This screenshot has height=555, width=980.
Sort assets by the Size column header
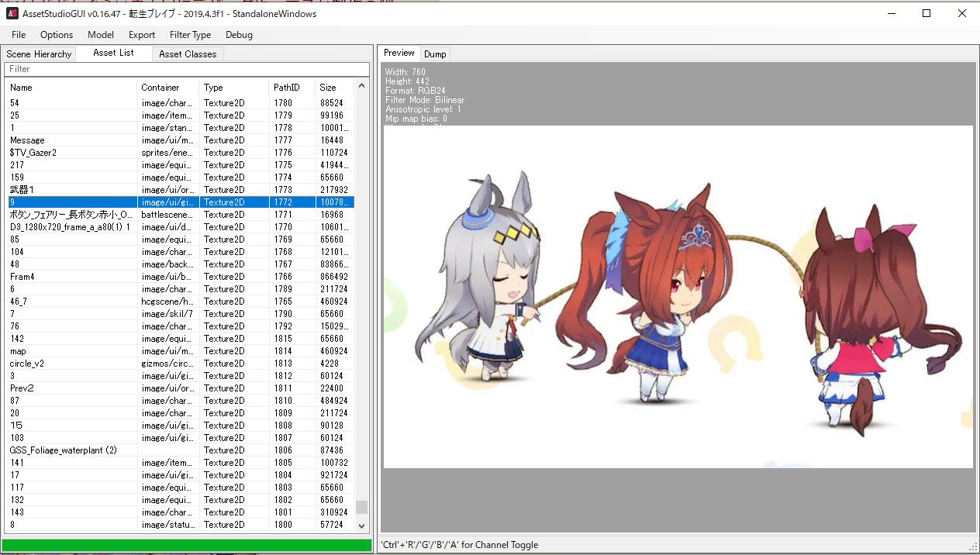tap(335, 88)
